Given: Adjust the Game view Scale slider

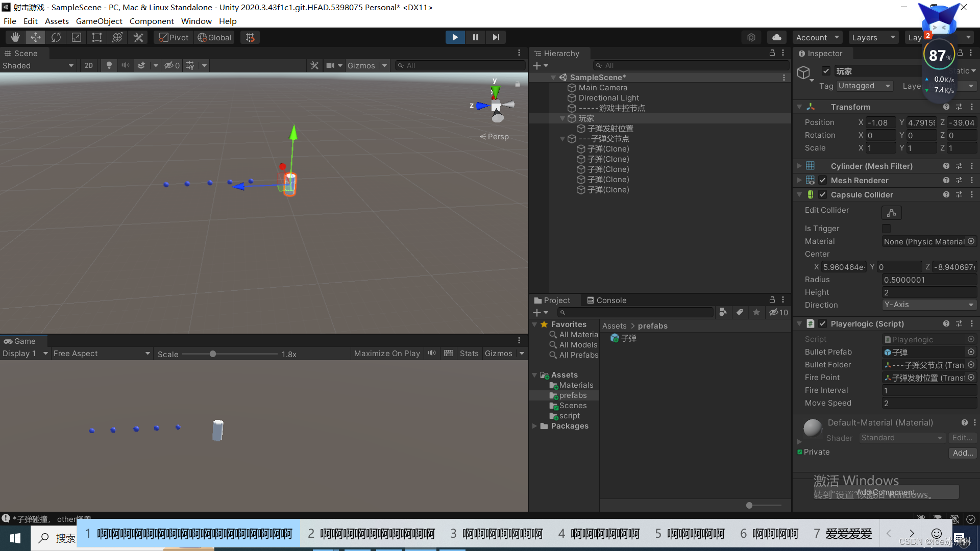Looking at the screenshot, I should (x=213, y=354).
